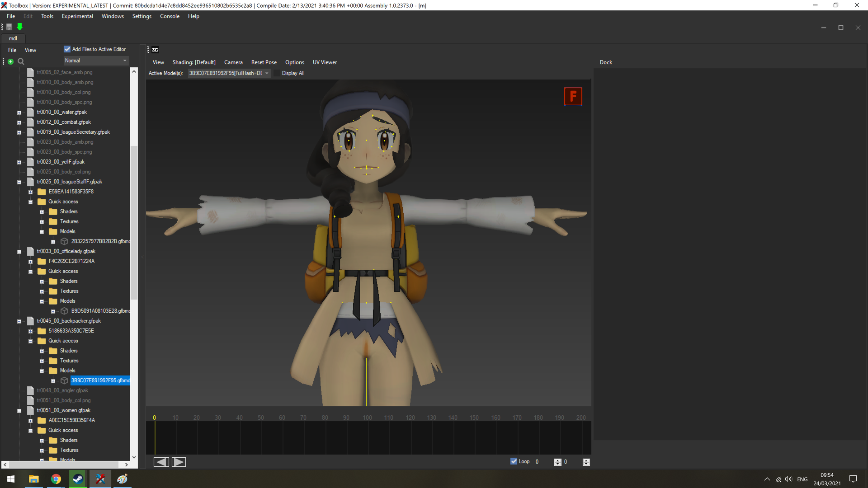The width and height of the screenshot is (868, 488).
Task: Click folder icon of E59EA141583F35F8
Action: pyautogui.click(x=42, y=192)
